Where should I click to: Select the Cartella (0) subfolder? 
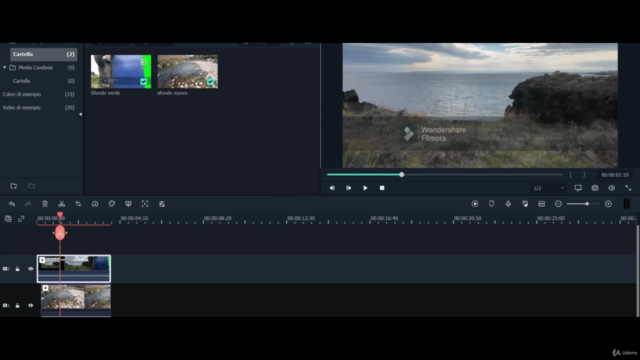pyautogui.click(x=21, y=81)
